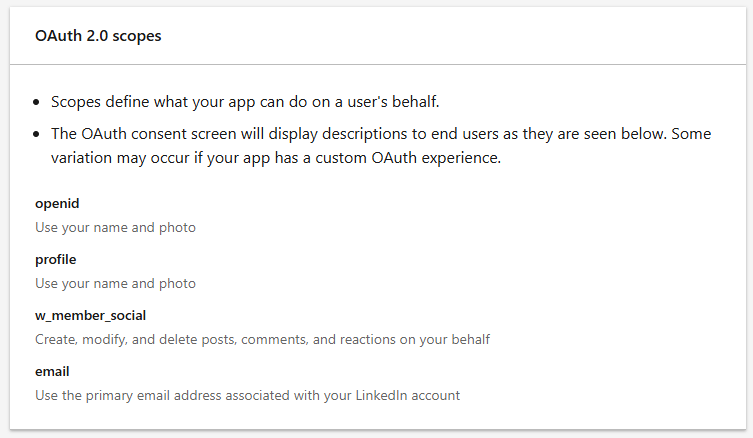
Task: Click the "w_member_social" scope name
Action: tap(90, 316)
